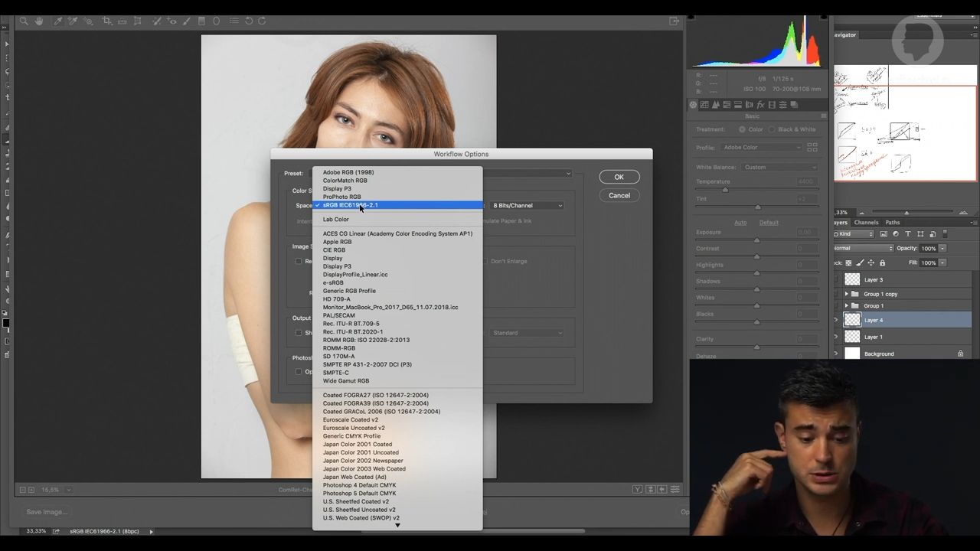The image size is (980, 551).
Task: Select ProPhoto RGB from the color space list
Action: [341, 197]
